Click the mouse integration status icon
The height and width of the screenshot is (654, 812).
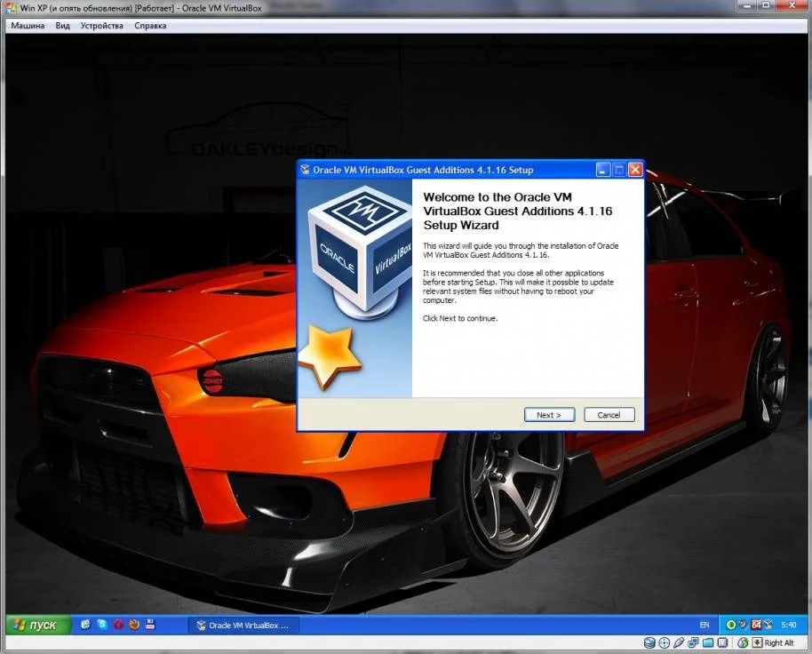click(741, 642)
